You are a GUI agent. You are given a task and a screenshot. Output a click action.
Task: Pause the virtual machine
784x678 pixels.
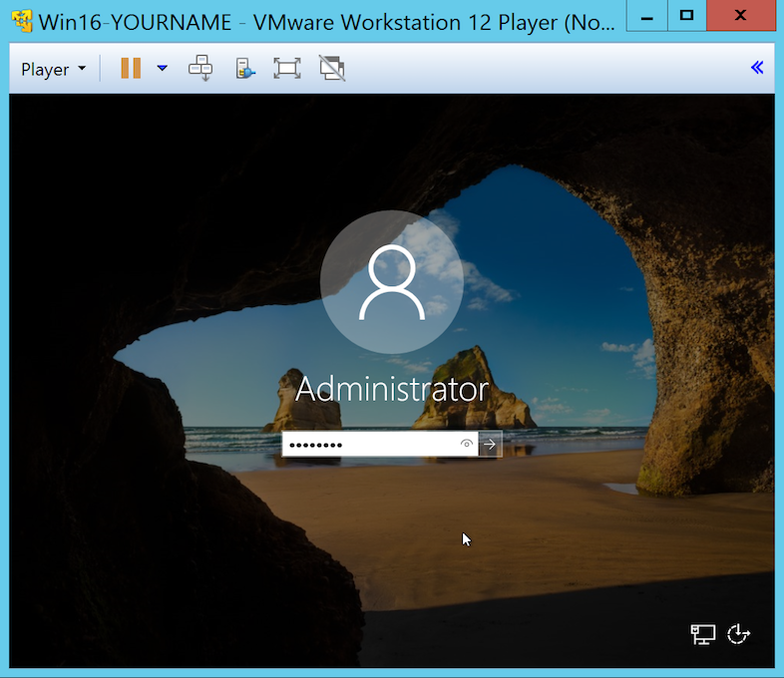point(131,68)
